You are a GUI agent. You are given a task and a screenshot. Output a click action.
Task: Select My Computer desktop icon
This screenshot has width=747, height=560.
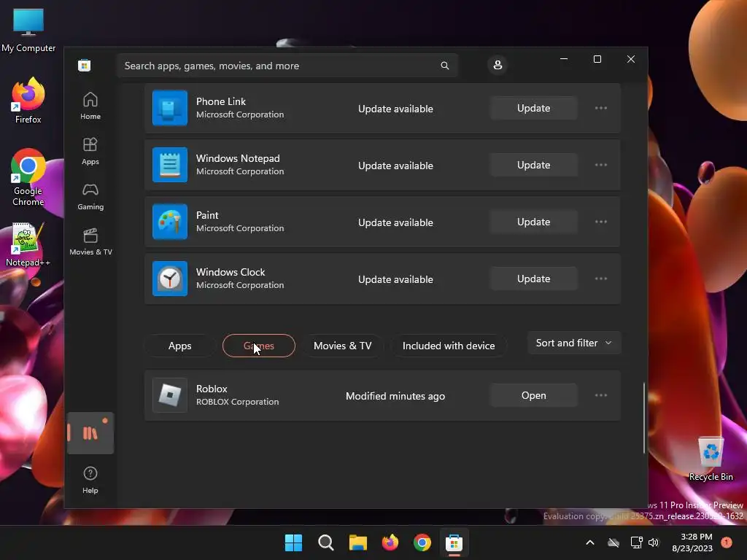click(x=28, y=30)
